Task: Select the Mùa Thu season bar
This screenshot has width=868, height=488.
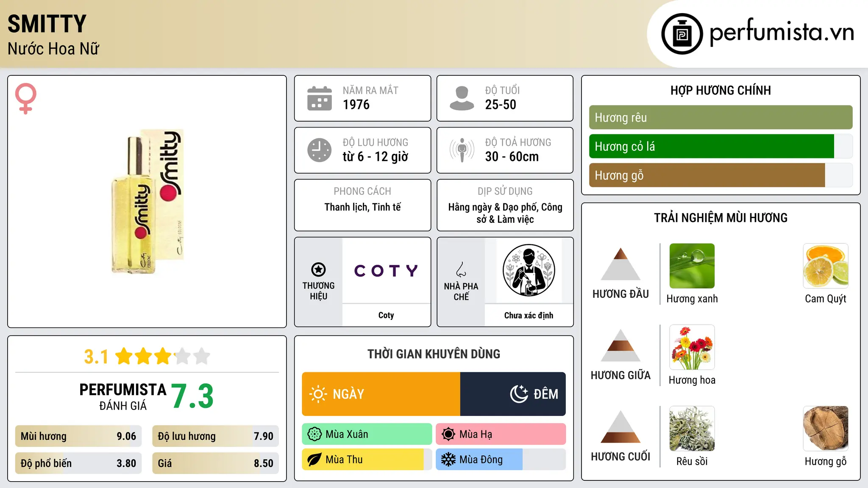Action: (367, 460)
